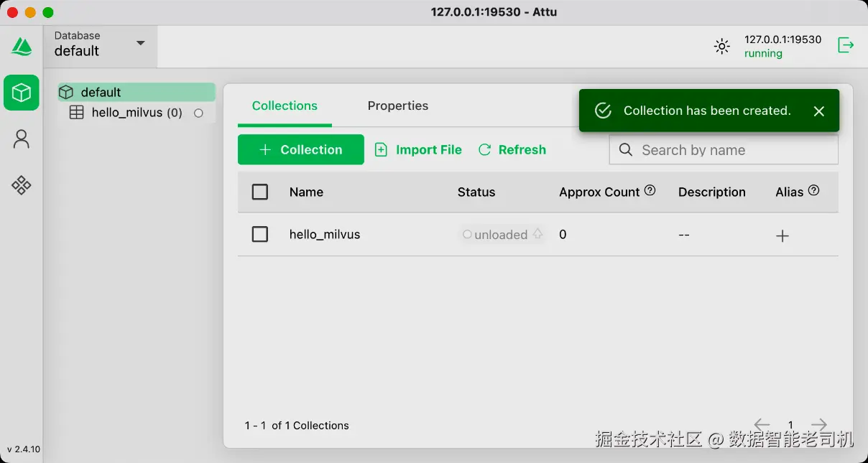Select default database in the tree
This screenshot has width=868, height=463.
(137, 92)
